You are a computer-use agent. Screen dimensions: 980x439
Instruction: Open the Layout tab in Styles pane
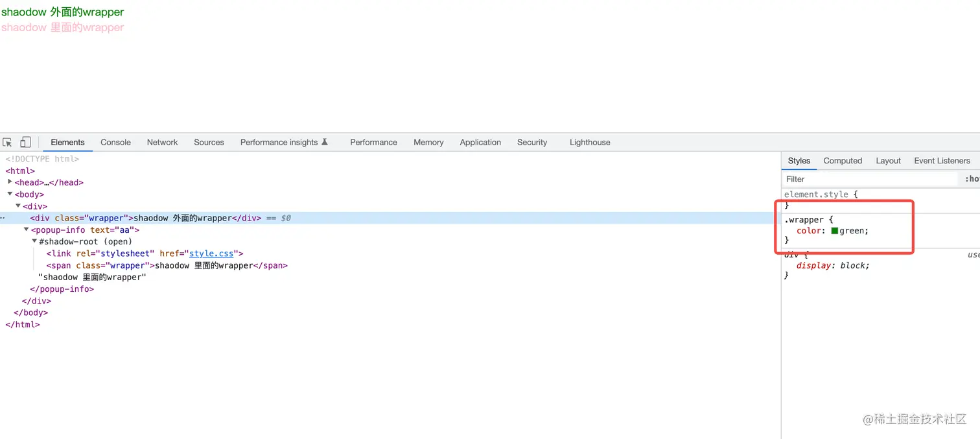(888, 161)
